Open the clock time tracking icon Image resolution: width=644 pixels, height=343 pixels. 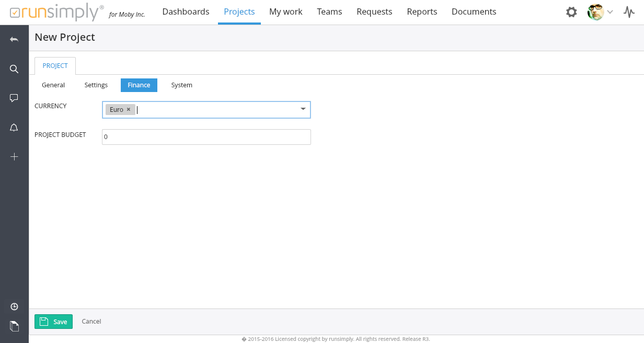pos(14,306)
